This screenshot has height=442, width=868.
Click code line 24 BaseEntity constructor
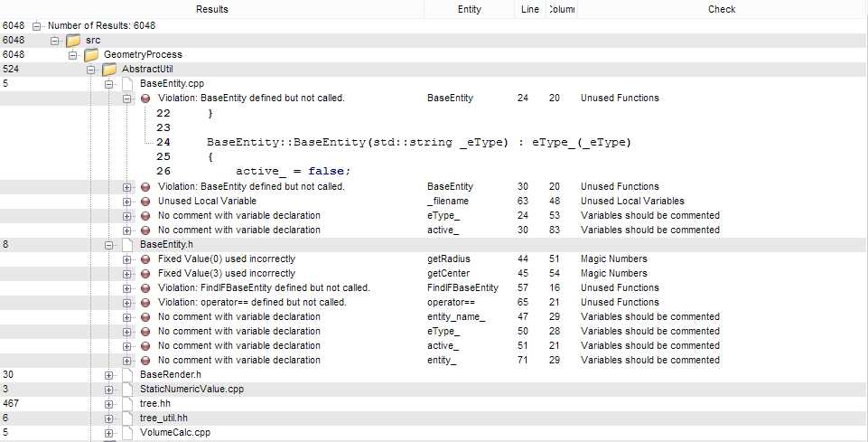click(418, 143)
